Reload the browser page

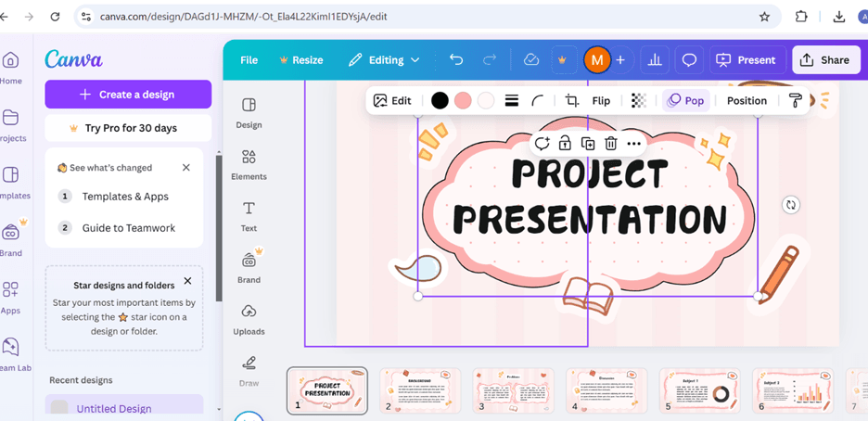click(55, 17)
